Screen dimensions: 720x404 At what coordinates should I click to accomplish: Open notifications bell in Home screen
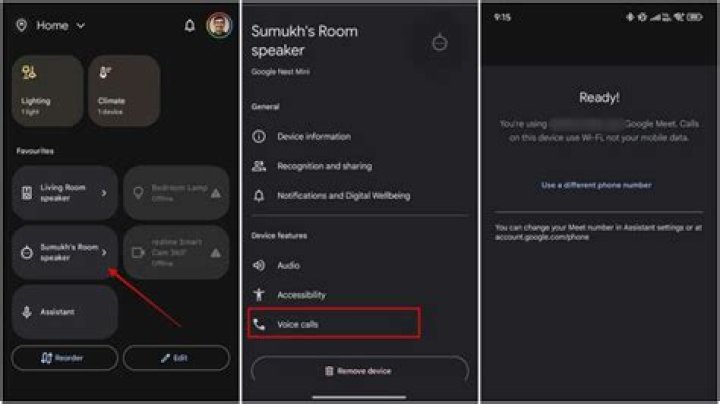tap(189, 26)
